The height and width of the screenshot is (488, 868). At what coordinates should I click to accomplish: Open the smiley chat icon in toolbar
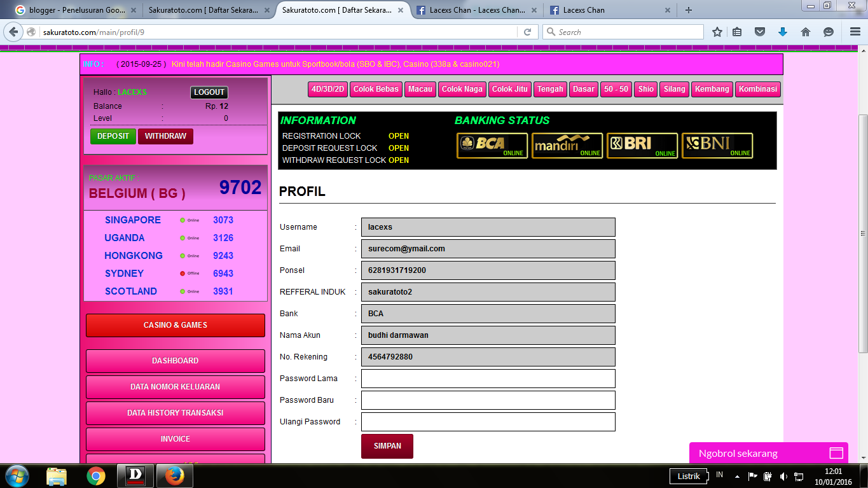pyautogui.click(x=829, y=32)
